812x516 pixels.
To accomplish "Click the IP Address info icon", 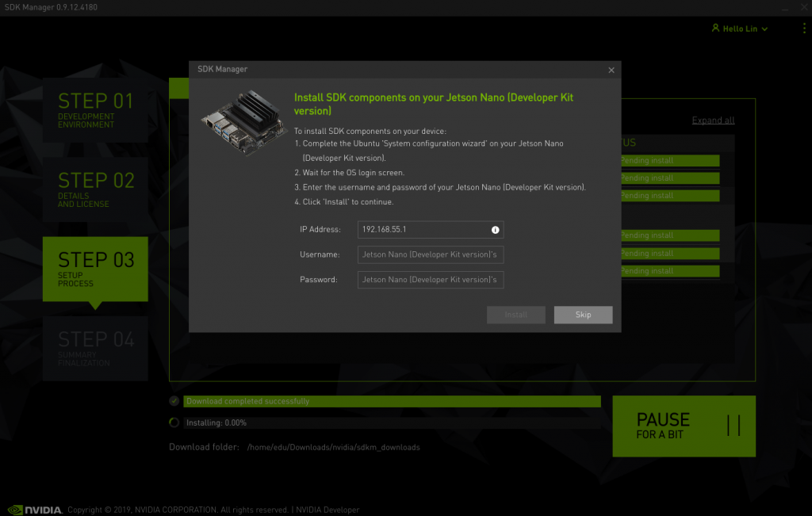I will (x=495, y=230).
